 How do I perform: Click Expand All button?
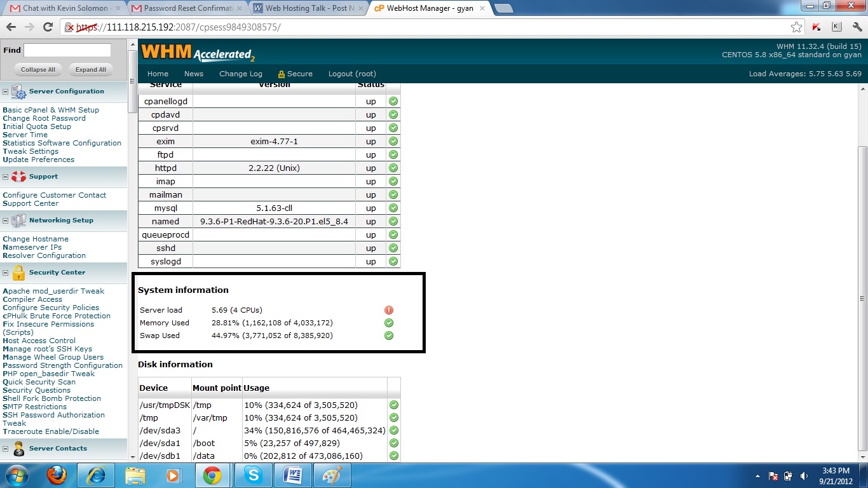click(x=91, y=69)
